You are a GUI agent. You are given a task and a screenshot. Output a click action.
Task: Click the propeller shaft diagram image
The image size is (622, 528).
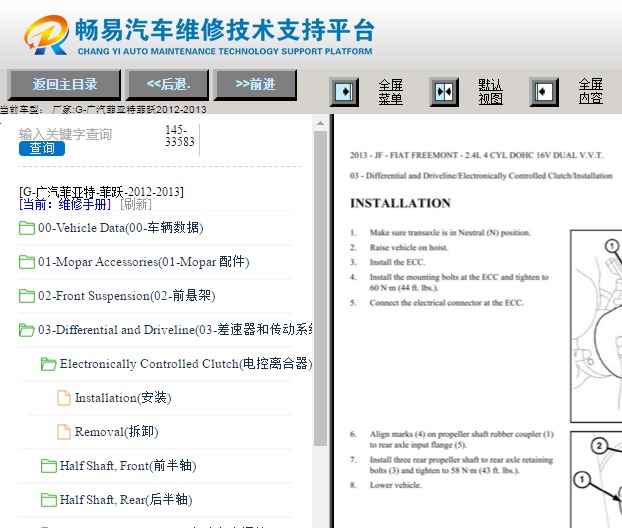596,480
